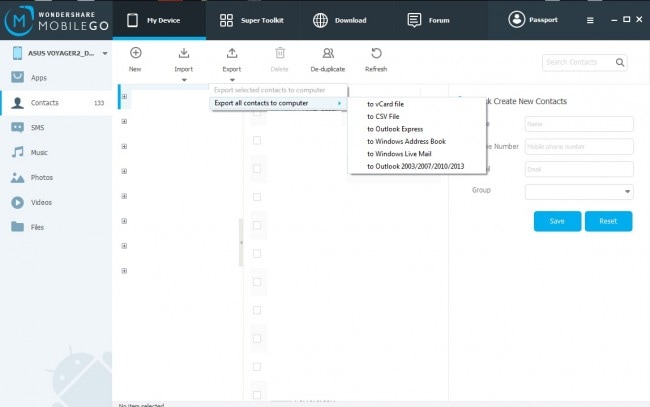This screenshot has height=407, width=650.
Task: Tick the contact checkbox level with the Email field
Action: tap(257, 169)
